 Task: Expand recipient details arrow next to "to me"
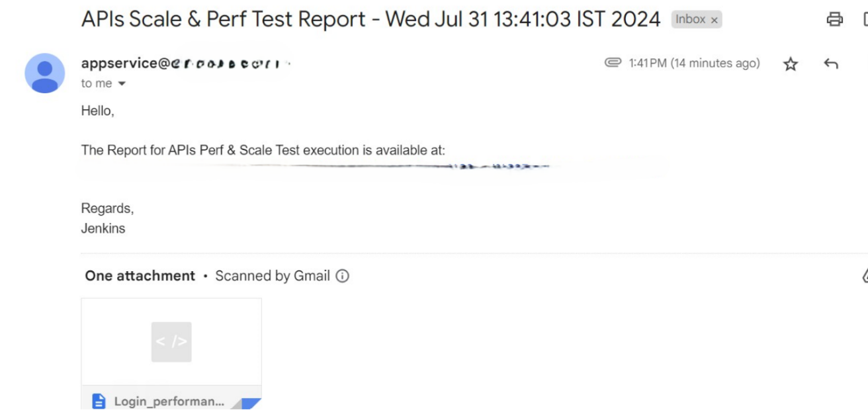pyautogui.click(x=122, y=84)
